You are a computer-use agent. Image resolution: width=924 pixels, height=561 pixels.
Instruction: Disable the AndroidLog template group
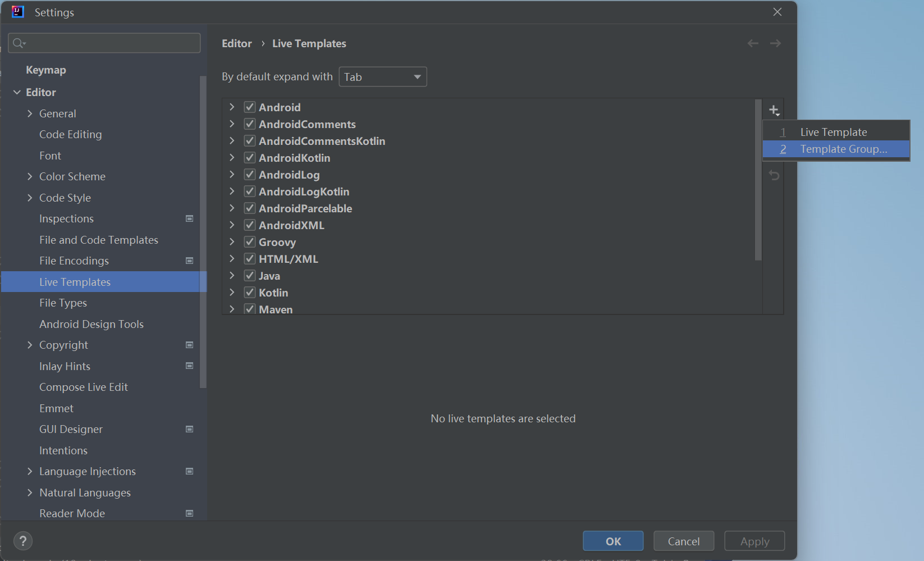[250, 174]
